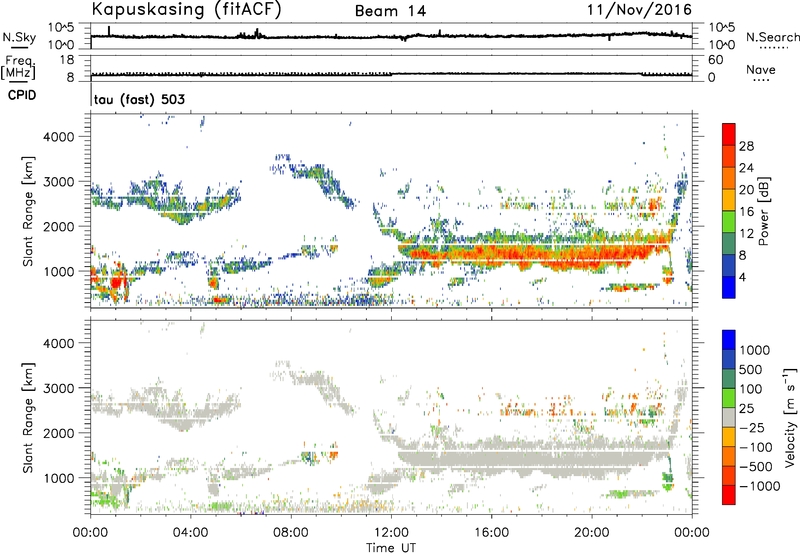Click the 4000 tick in power panel
This screenshot has width=800, height=554.
pos(58,137)
